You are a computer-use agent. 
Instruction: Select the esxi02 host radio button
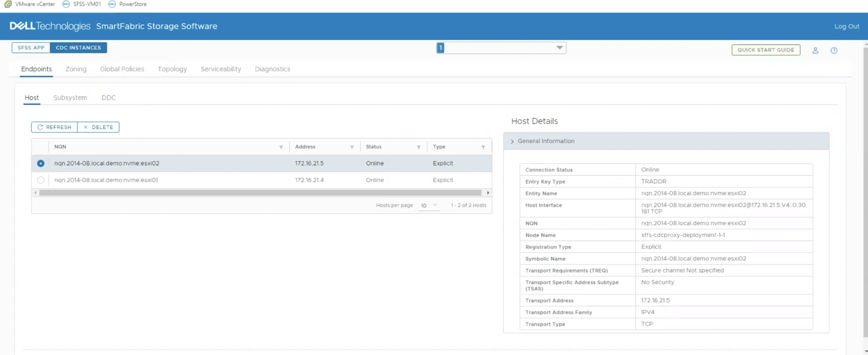click(41, 163)
